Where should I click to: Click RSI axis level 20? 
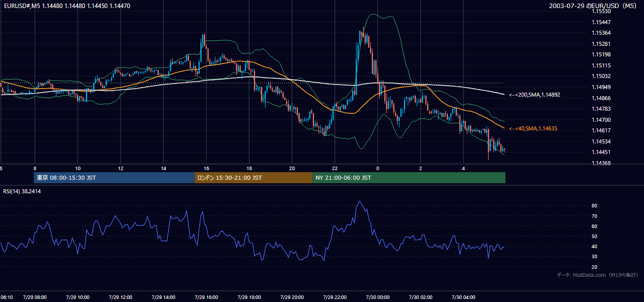[595, 267]
